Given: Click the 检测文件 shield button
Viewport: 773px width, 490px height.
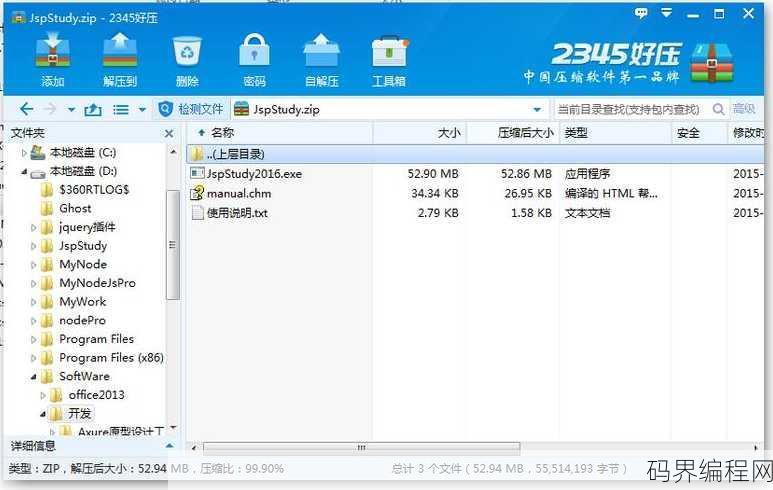Looking at the screenshot, I should (190, 109).
